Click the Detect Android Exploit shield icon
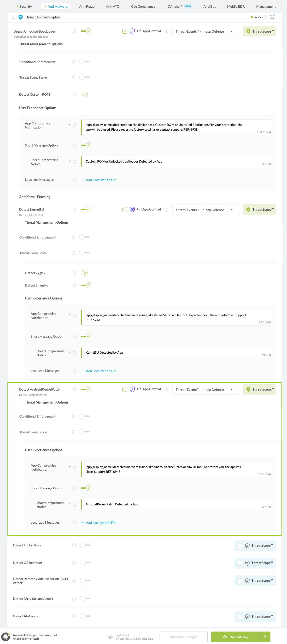This screenshot has height=644, width=287. point(21,17)
